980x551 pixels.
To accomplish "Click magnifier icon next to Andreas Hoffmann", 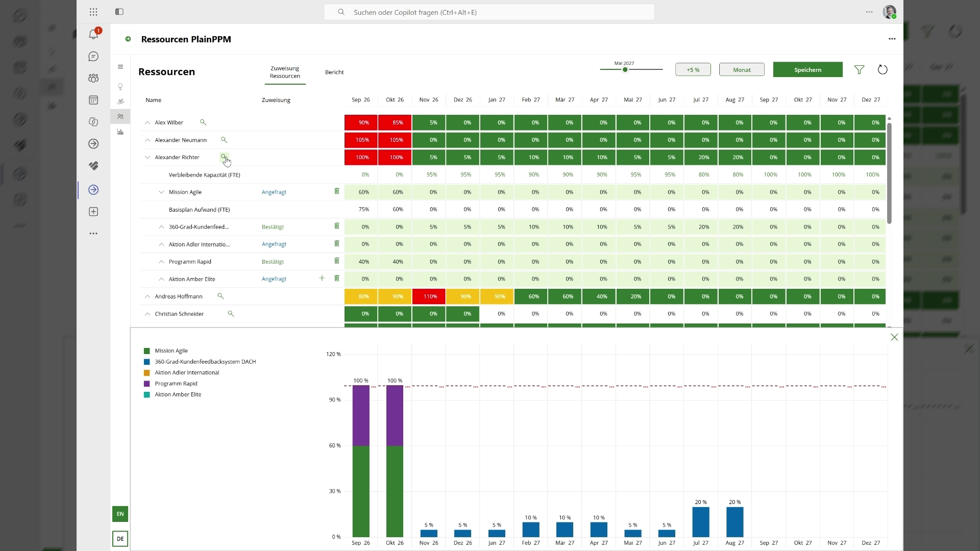I will [220, 296].
